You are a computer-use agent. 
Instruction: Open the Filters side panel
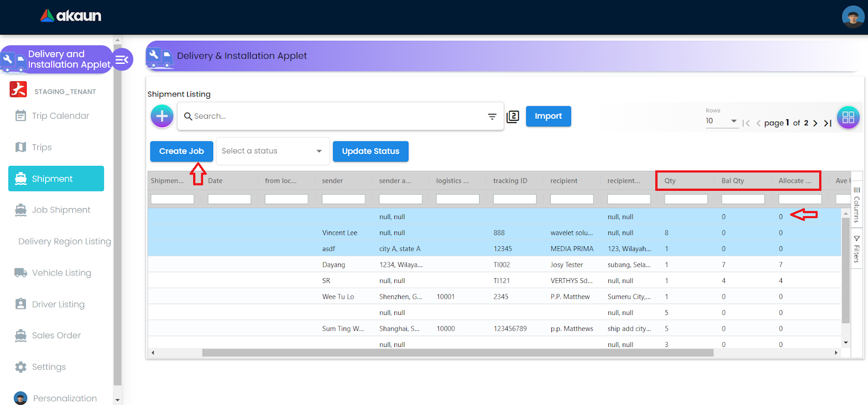coord(857,249)
